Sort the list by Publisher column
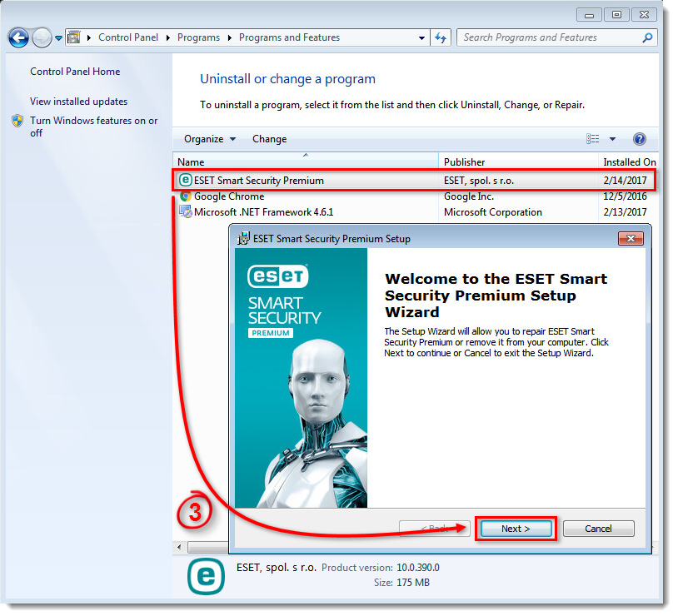 pos(518,161)
